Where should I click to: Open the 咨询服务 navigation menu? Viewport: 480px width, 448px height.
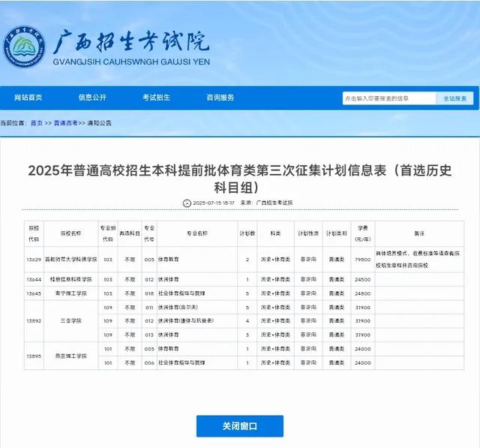(220, 98)
